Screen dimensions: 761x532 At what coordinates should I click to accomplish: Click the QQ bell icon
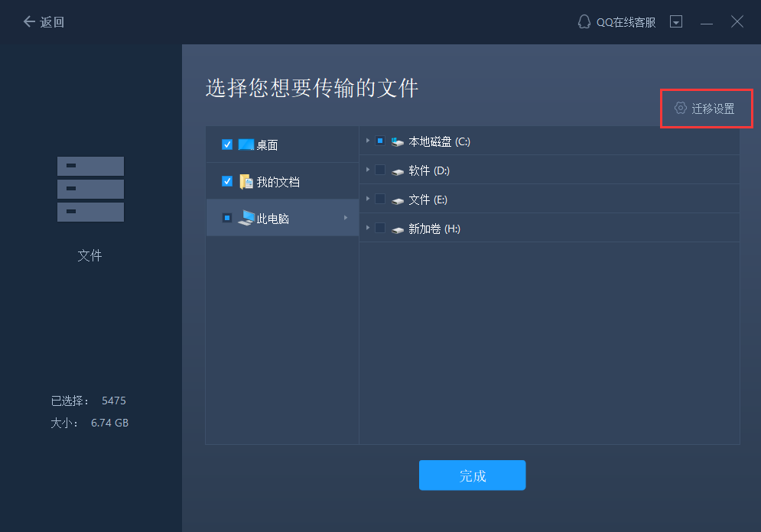coord(584,22)
